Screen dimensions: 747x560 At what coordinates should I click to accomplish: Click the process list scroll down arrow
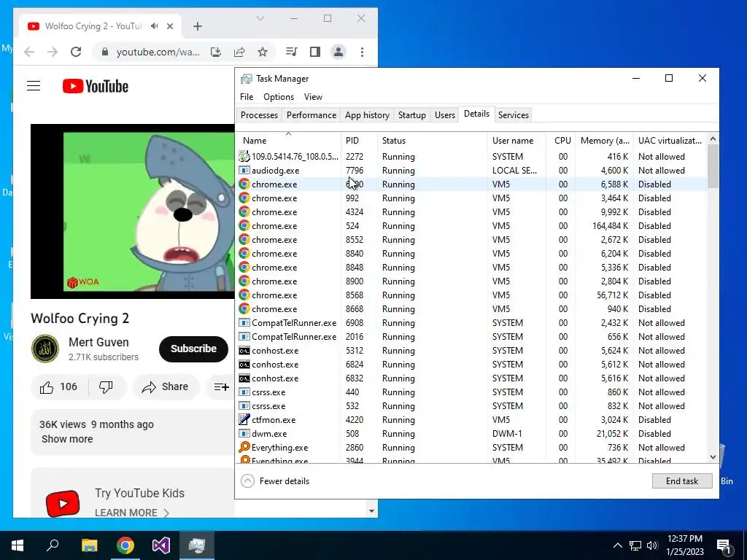(713, 457)
